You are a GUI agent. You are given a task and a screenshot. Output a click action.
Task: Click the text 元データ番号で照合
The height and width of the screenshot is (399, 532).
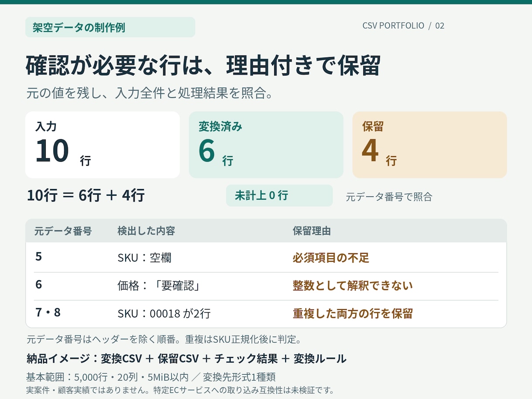click(x=389, y=197)
